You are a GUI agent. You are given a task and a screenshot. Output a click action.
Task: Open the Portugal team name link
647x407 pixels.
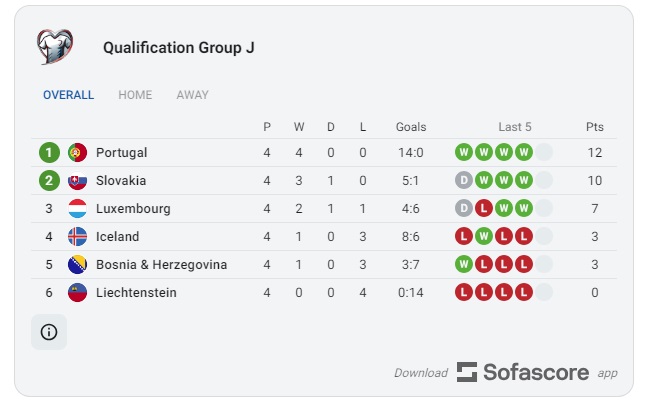coord(121,153)
